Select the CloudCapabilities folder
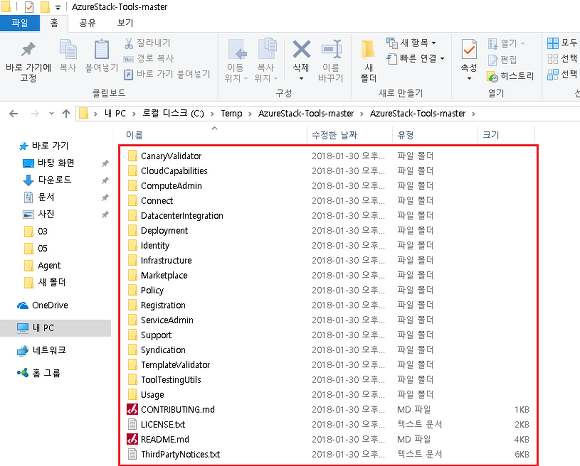The width and height of the screenshot is (580, 466). pyautogui.click(x=174, y=170)
